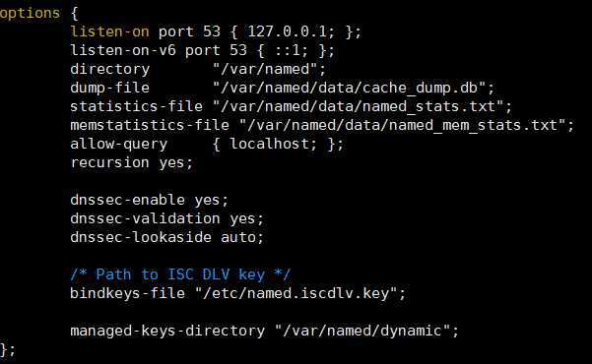592x364 pixels.
Task: Click the 127.0.0.1 IP address
Action: click(x=288, y=31)
